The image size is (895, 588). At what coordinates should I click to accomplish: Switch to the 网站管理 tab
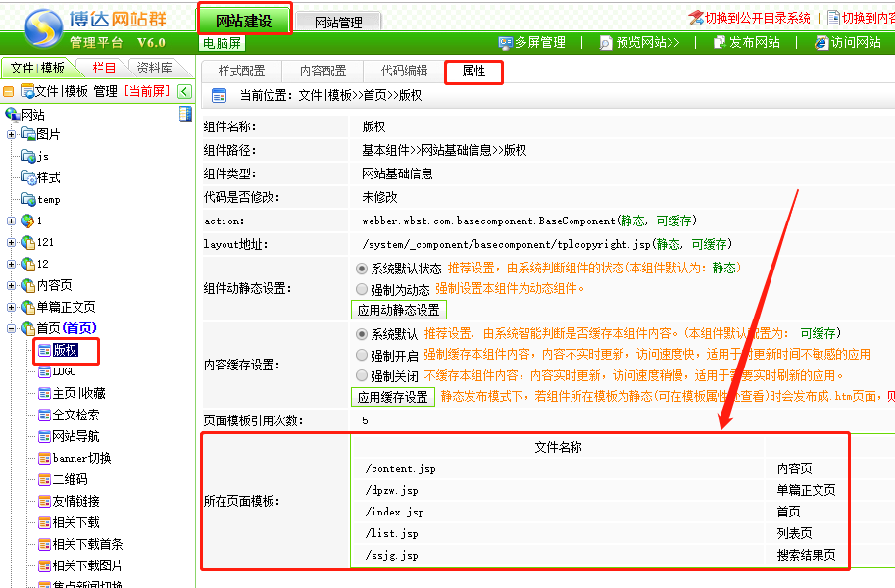click(x=338, y=22)
